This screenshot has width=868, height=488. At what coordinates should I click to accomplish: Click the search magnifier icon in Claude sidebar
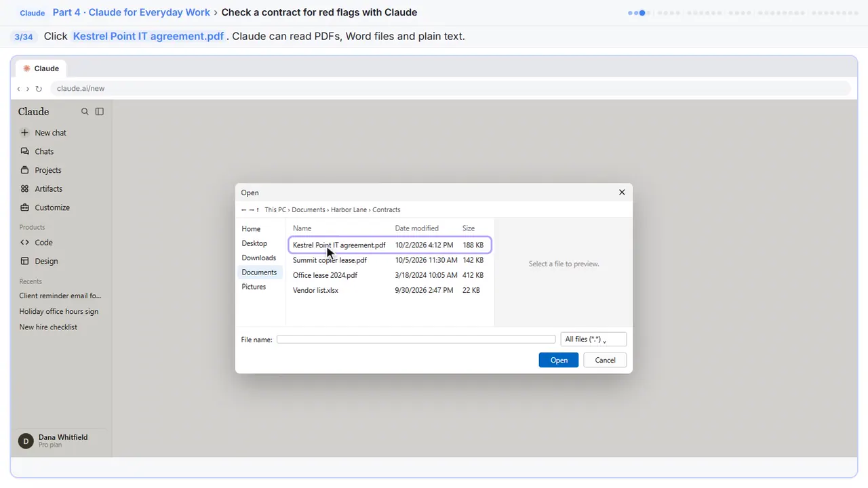pyautogui.click(x=85, y=111)
